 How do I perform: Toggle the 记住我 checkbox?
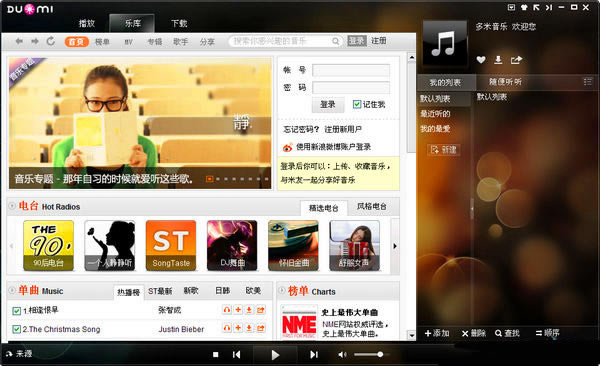(x=357, y=104)
